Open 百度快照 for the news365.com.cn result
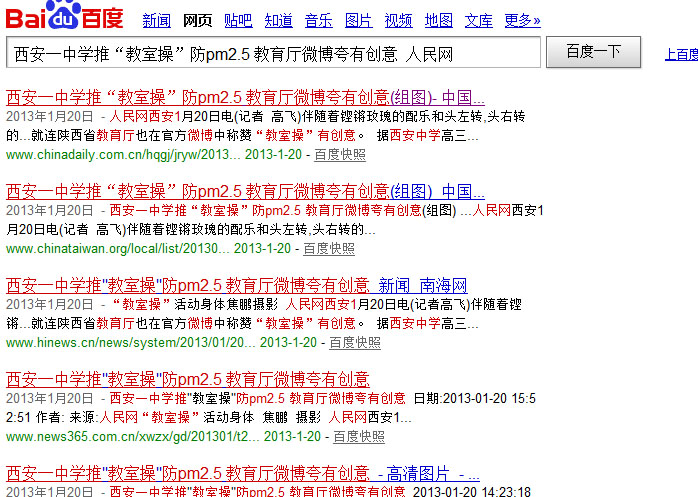698x497 pixels. 359,436
